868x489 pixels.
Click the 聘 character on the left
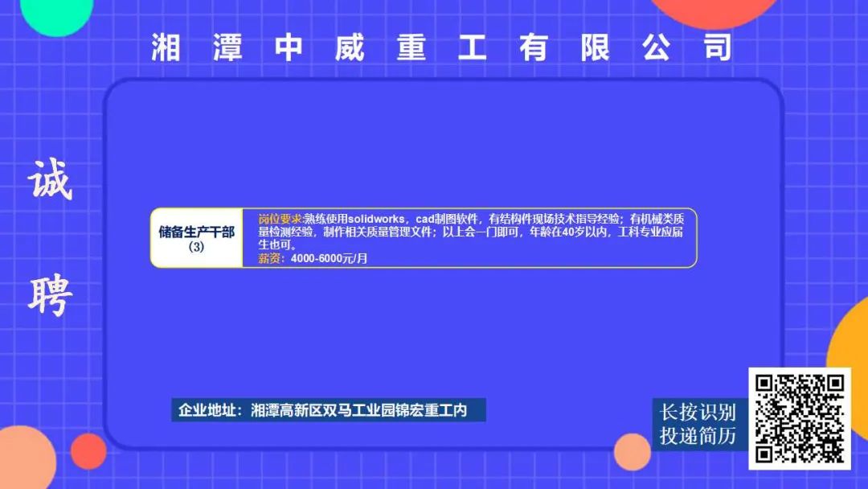click(x=50, y=296)
